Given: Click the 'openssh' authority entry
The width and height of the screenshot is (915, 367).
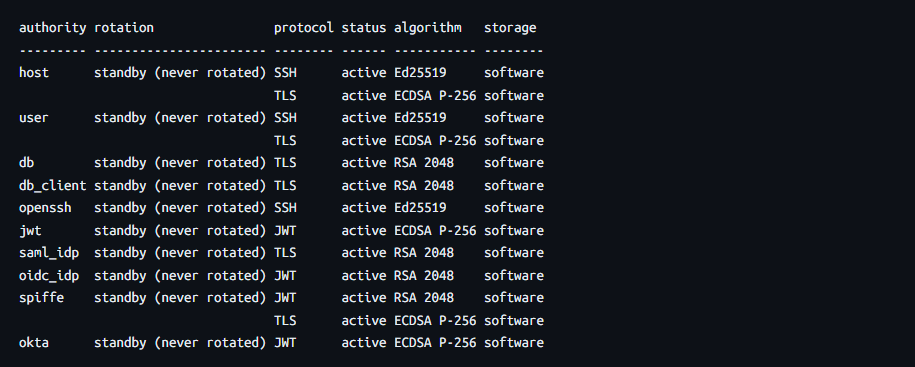Looking at the screenshot, I should (x=45, y=208).
